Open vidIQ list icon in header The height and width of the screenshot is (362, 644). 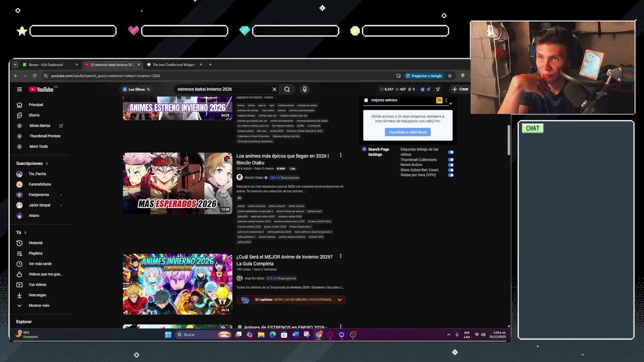click(429, 89)
